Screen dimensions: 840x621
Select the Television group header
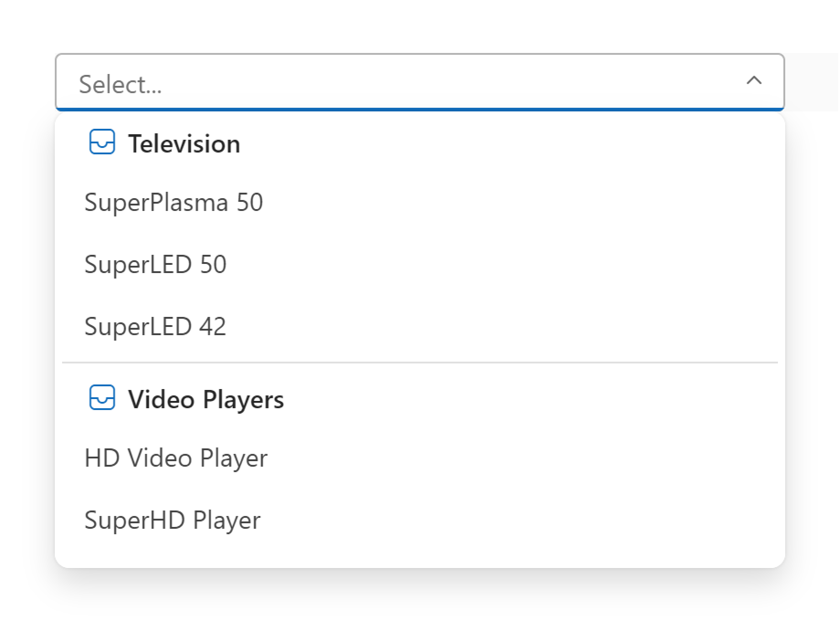(184, 144)
